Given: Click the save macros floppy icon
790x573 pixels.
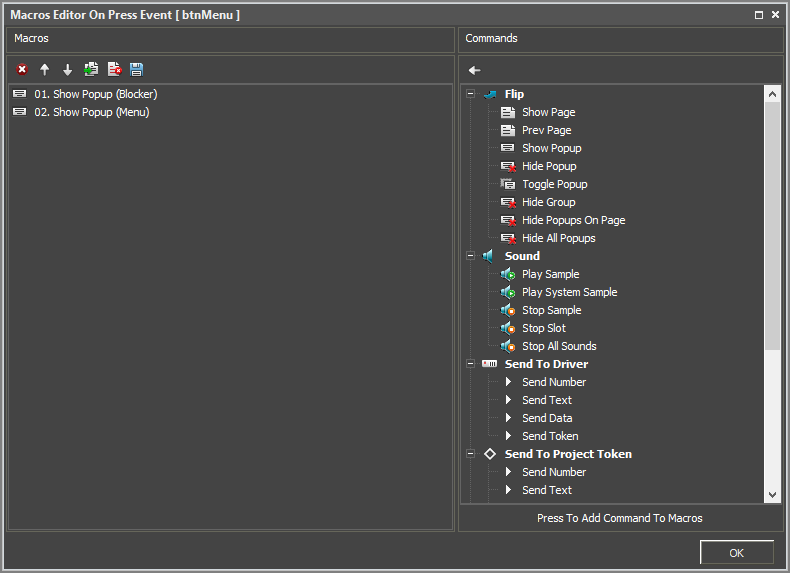Looking at the screenshot, I should [137, 70].
